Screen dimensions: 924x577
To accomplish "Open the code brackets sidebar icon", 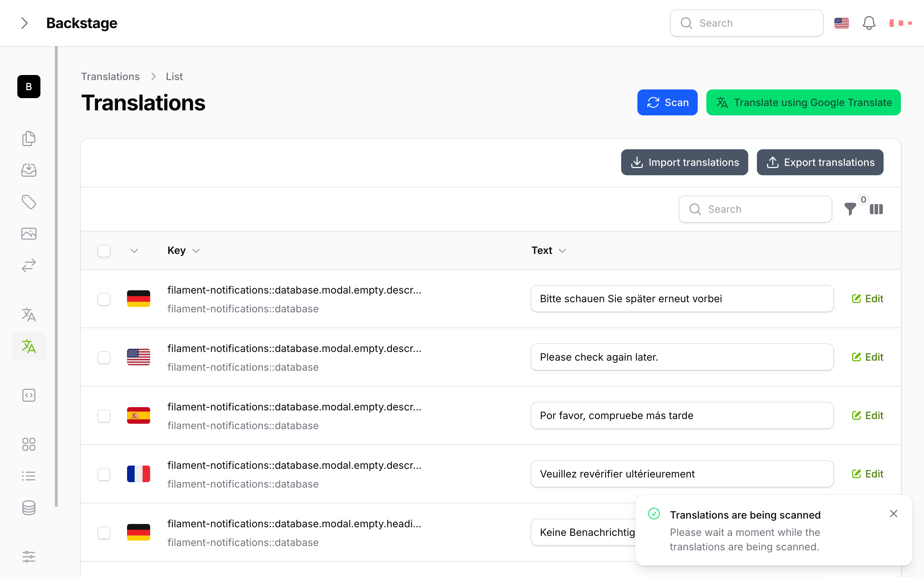I will click(29, 395).
